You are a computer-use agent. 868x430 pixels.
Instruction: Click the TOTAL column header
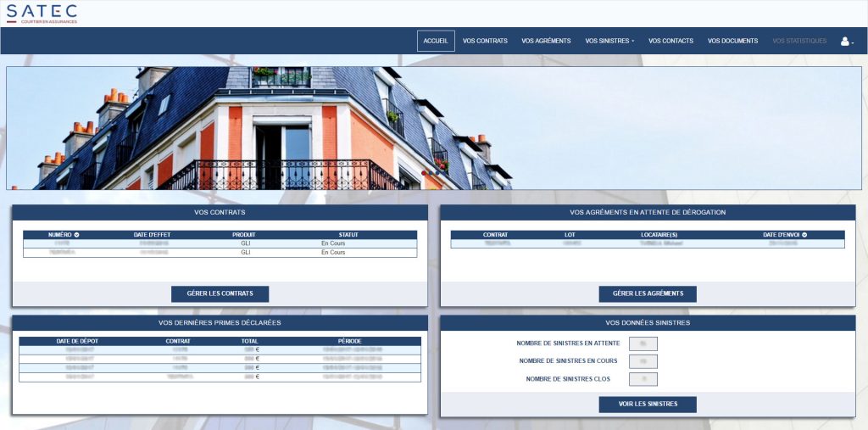(x=250, y=341)
